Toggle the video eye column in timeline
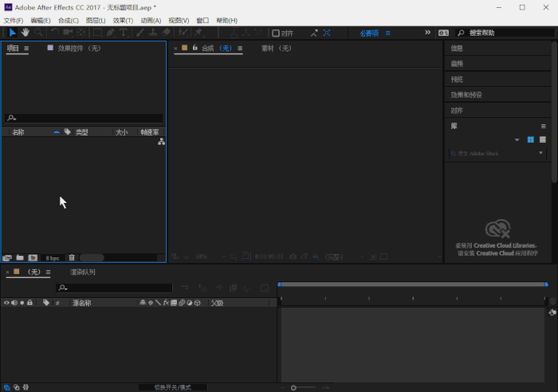The height and width of the screenshot is (392, 558). pyautogui.click(x=6, y=303)
